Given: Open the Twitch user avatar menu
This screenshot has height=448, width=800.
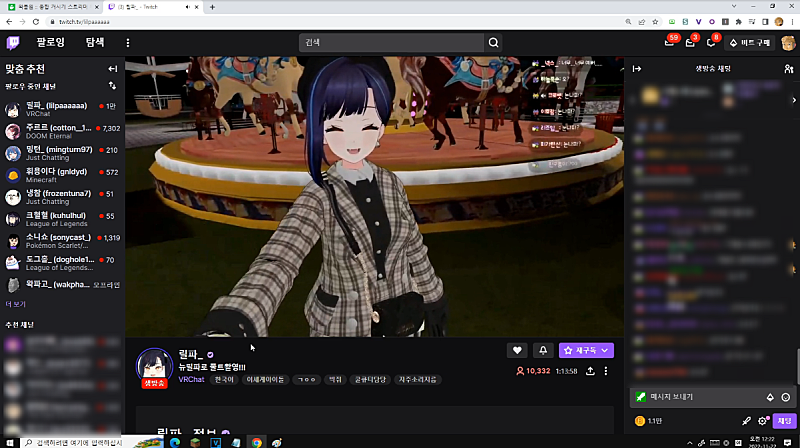Looking at the screenshot, I should point(788,43).
